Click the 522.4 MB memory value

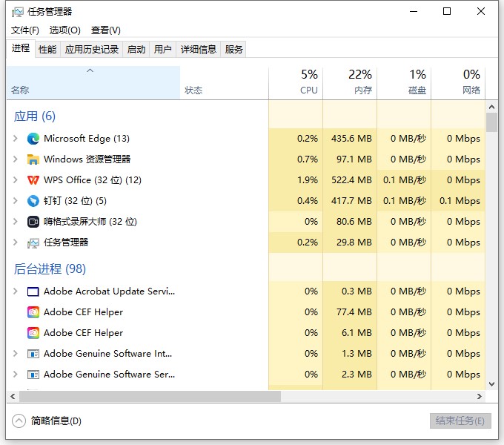(351, 180)
